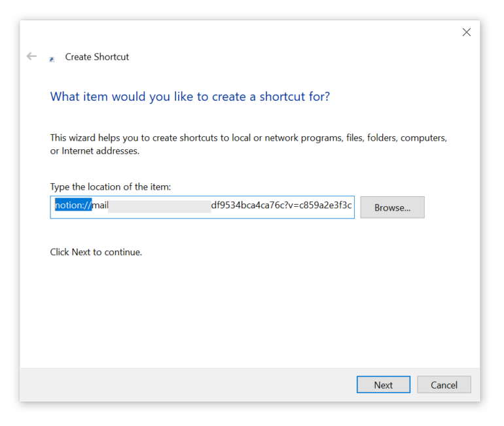504x426 pixels.
Task: Click the "or Internet addresses" text line
Action: [95, 151]
